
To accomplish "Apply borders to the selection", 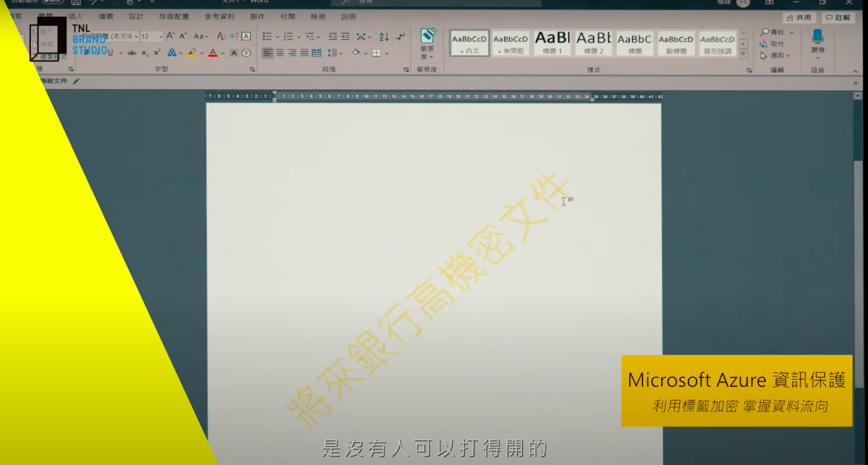I will 377,53.
